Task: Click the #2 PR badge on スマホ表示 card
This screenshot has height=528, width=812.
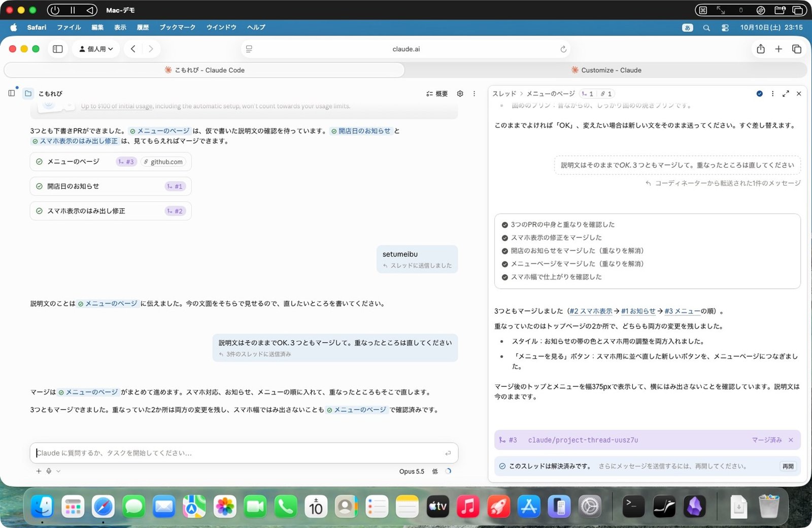Action: [175, 211]
